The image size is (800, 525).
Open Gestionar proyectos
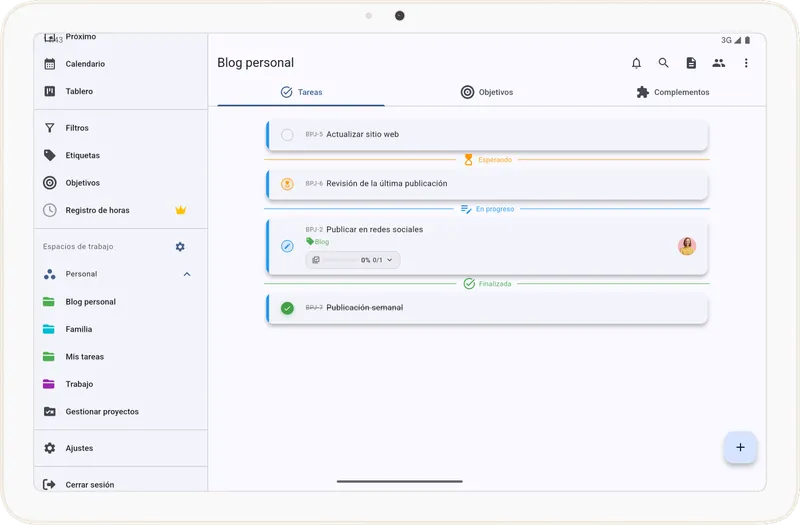pos(101,412)
